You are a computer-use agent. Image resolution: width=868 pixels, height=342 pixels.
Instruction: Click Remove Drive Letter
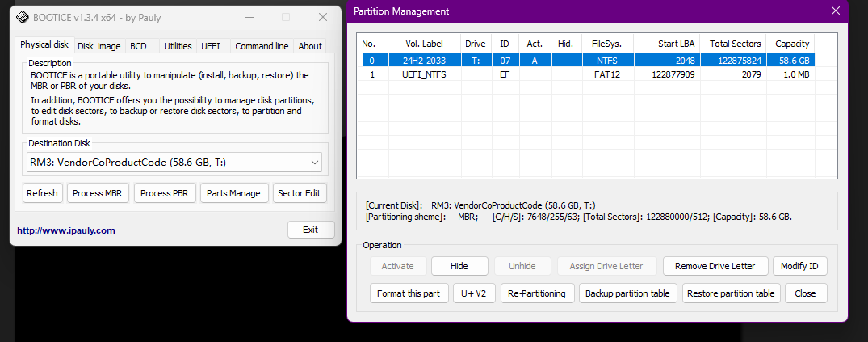click(715, 266)
